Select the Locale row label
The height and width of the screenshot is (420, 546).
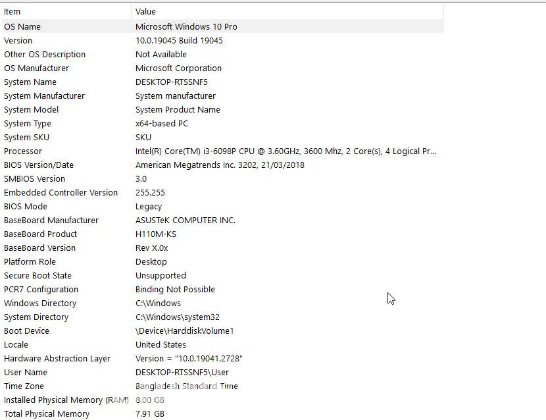16,345
